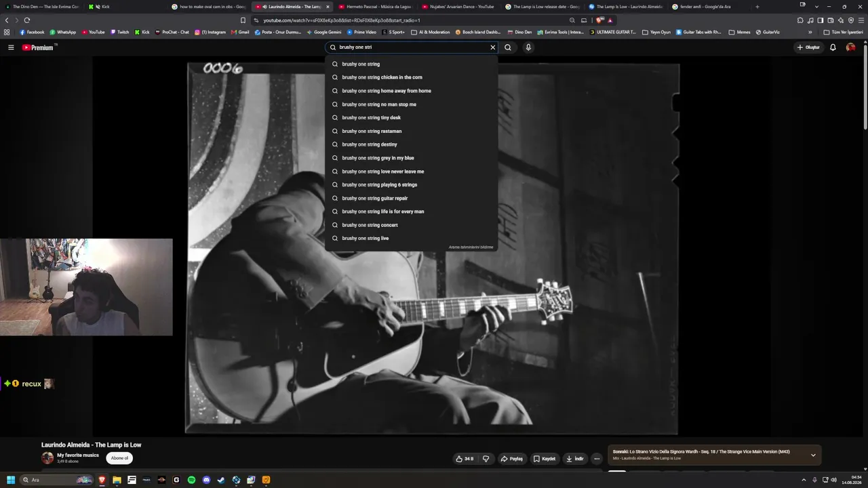Choose suggestion 'brushy one string love never leave me'
Viewport: 868px width, 488px height.
(x=411, y=171)
